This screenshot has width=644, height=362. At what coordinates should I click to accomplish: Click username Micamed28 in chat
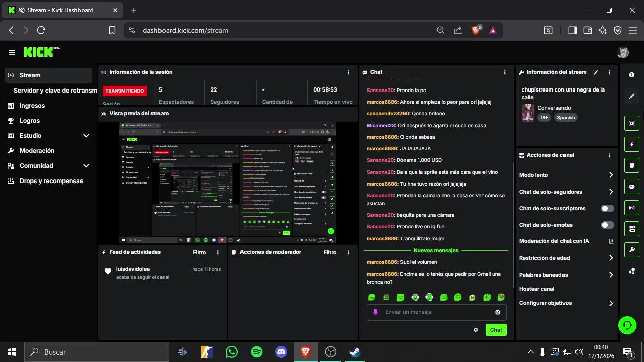[381, 126]
